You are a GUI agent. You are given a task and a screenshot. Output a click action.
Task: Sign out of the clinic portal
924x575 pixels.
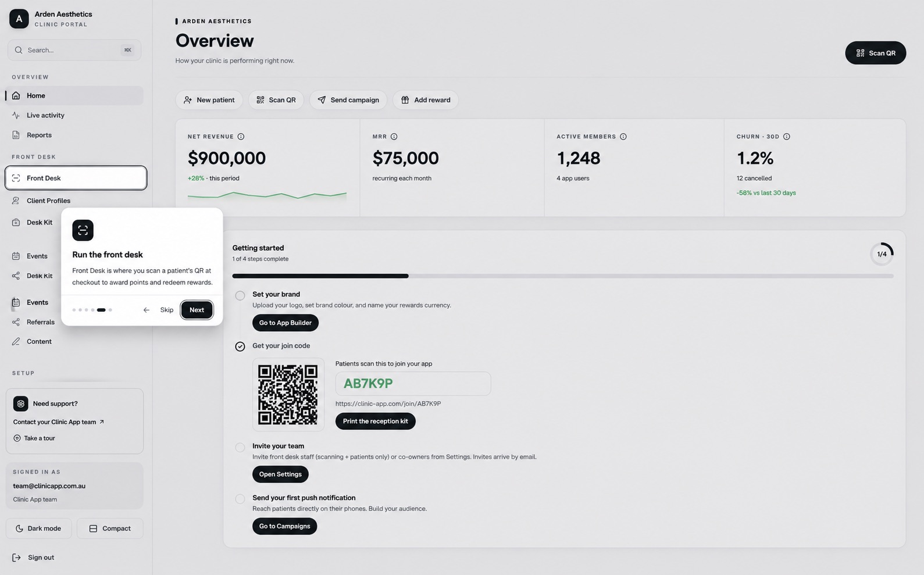click(33, 558)
